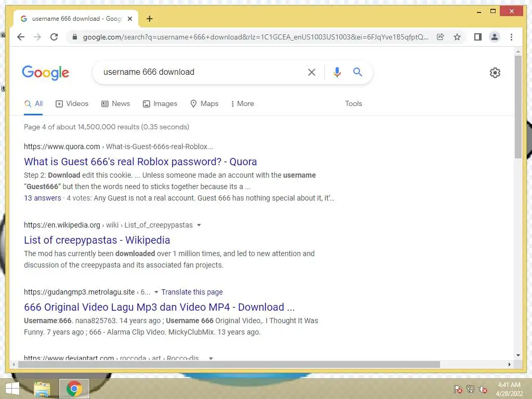The height and width of the screenshot is (399, 532).
Task: Open the Windows Start menu
Action: [x=12, y=389]
